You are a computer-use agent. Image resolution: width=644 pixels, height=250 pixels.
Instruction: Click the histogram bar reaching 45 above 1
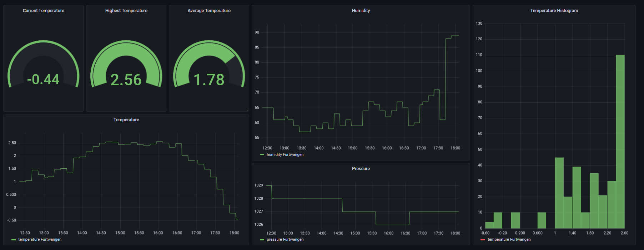pos(559,193)
